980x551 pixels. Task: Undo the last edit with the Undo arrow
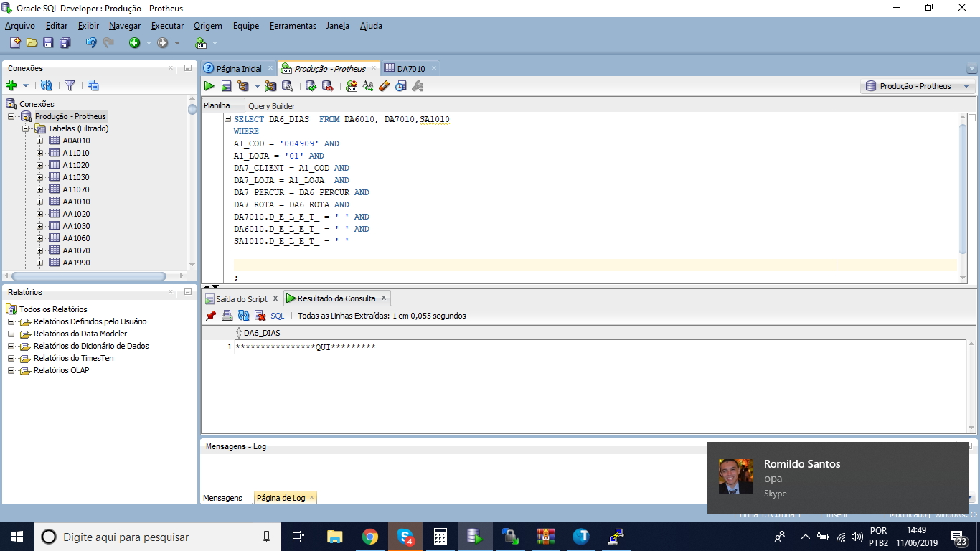coord(91,43)
